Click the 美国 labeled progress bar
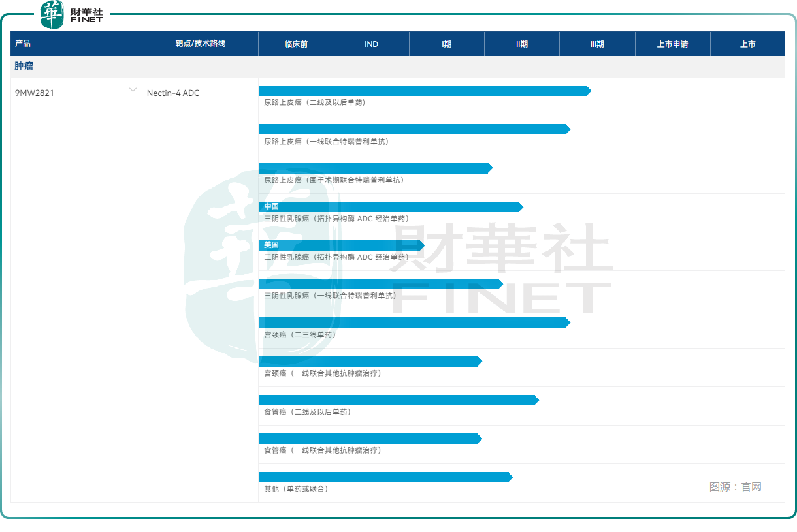Viewport: 797px width, 532px height. click(x=342, y=245)
